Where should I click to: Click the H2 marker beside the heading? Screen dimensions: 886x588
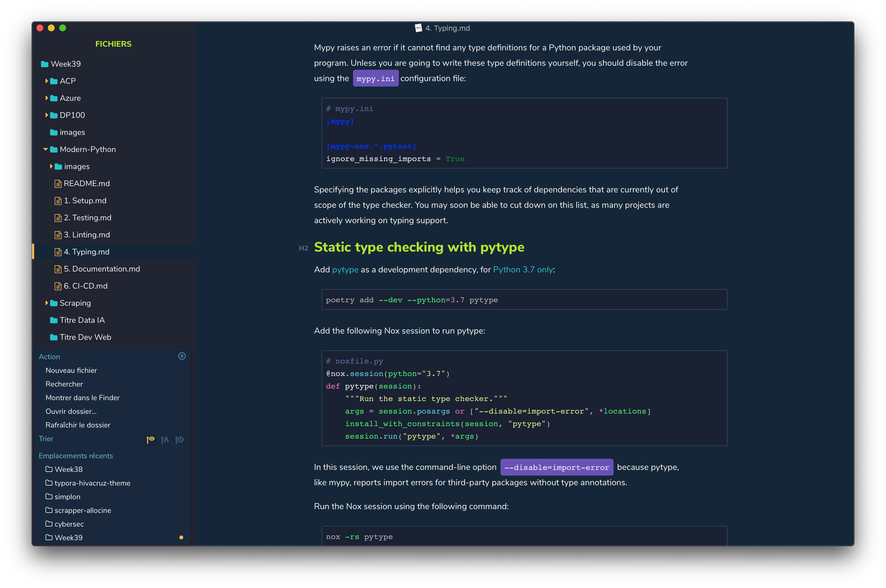coord(303,248)
